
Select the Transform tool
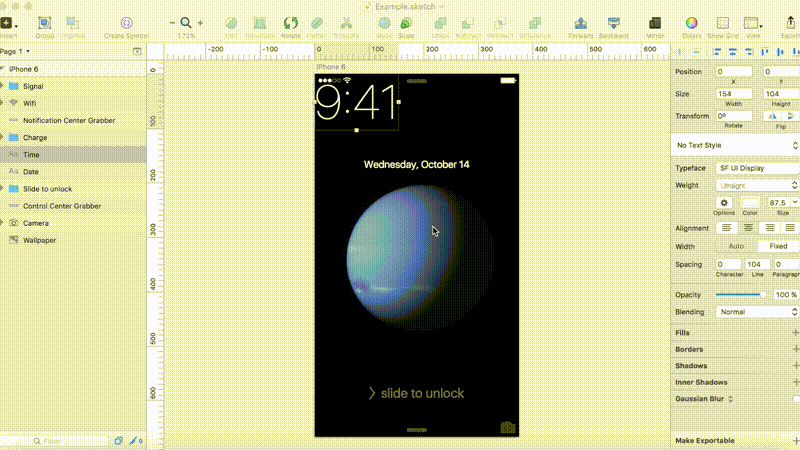click(260, 23)
